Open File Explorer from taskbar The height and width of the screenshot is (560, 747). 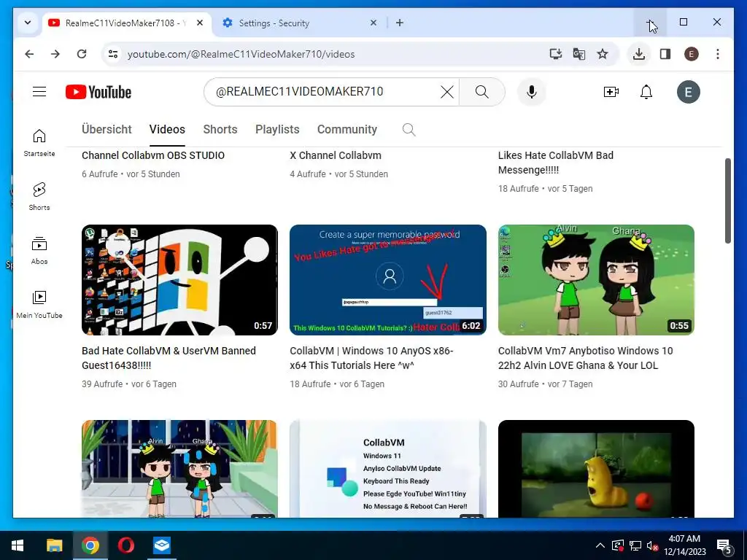[54, 545]
